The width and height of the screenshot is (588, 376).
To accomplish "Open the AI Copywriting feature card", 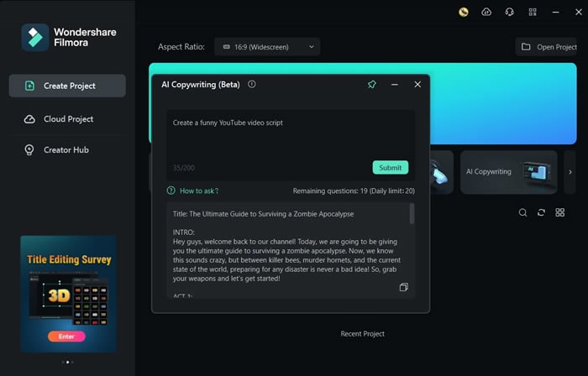I will click(x=509, y=172).
